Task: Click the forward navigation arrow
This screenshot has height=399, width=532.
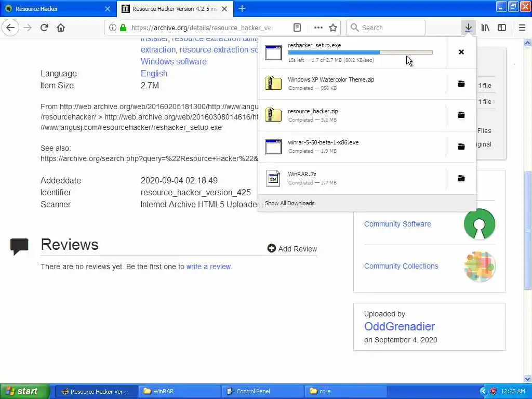Action: (28, 28)
